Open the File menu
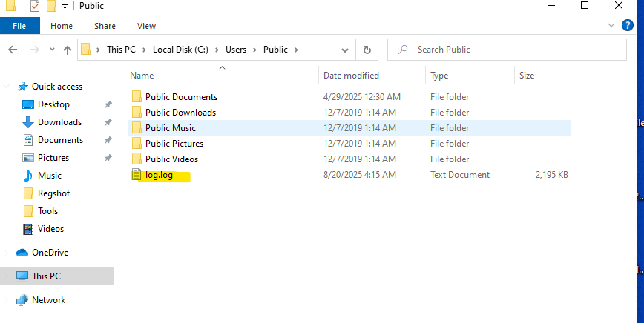 (19, 26)
